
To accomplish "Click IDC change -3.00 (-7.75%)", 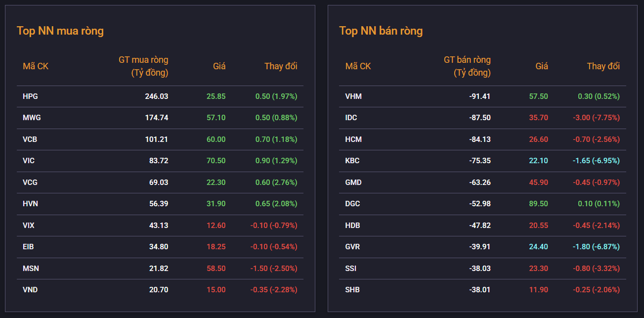I will click(x=596, y=118).
